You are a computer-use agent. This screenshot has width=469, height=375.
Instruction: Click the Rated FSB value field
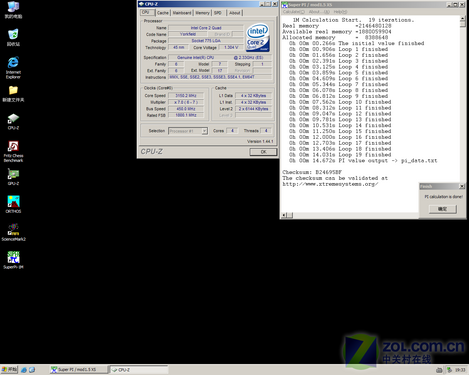click(186, 115)
